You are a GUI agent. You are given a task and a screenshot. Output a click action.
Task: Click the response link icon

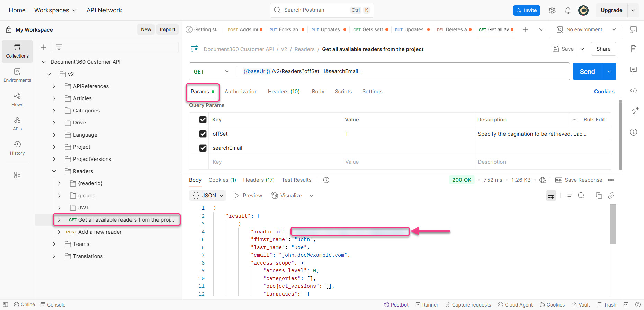click(x=611, y=196)
